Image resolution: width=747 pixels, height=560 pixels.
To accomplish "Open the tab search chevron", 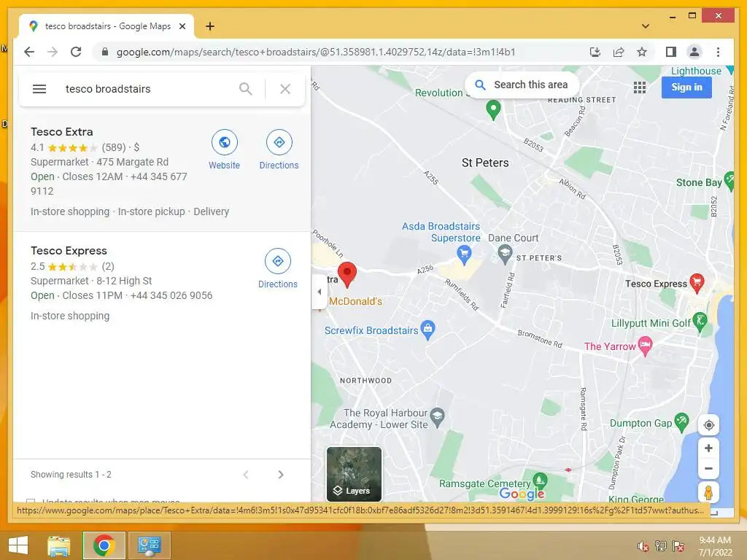I will coord(646,26).
